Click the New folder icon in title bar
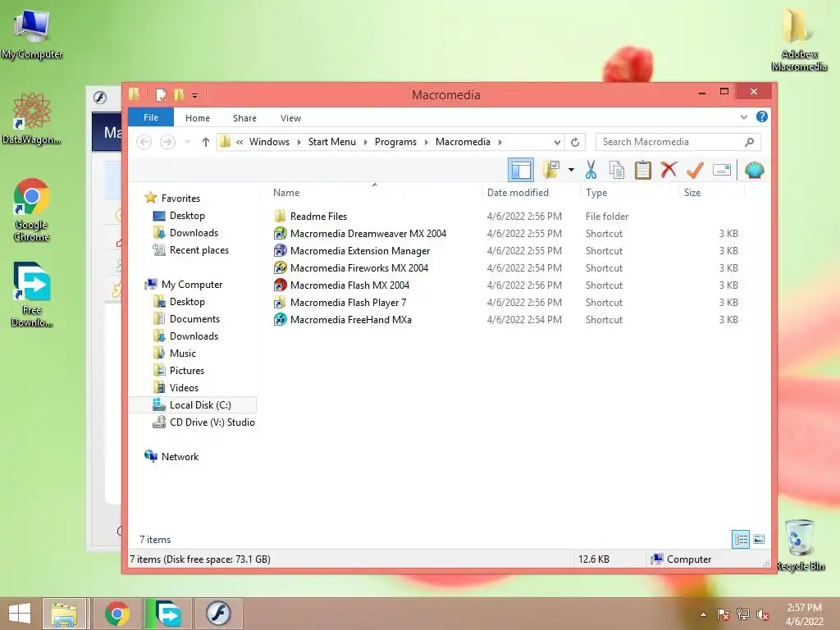This screenshot has width=840, height=630. click(x=180, y=95)
